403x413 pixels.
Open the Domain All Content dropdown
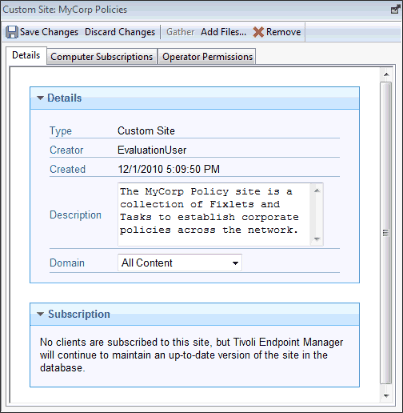(180, 263)
